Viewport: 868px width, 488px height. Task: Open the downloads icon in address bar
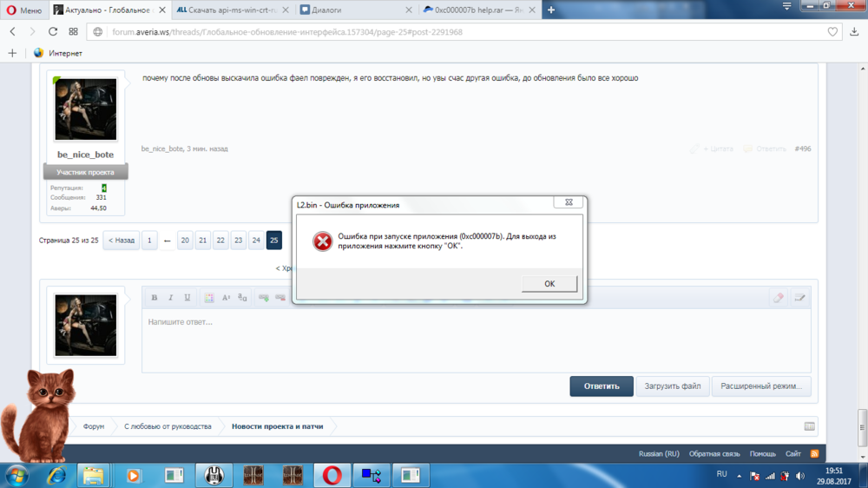pos(855,32)
